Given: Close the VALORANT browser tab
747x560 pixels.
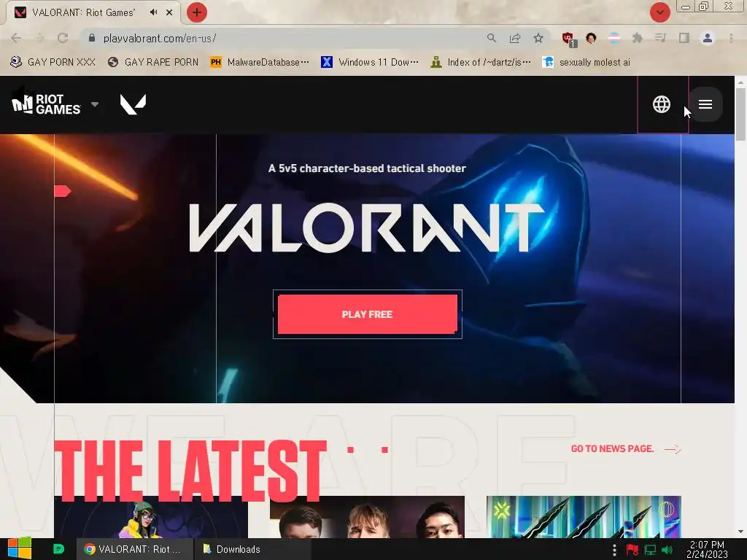Looking at the screenshot, I should tap(169, 12).
